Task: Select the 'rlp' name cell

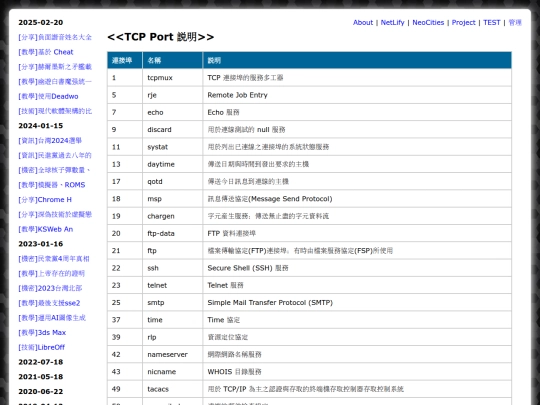Action: pyautogui.click(x=173, y=337)
